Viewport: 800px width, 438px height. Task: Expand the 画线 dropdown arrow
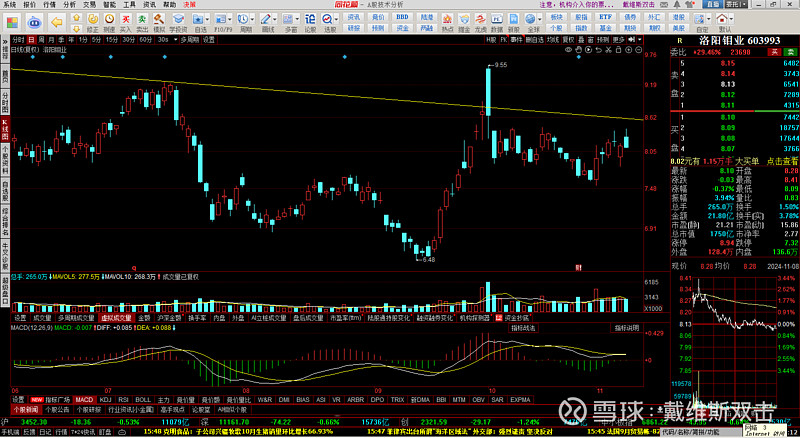pos(275,19)
